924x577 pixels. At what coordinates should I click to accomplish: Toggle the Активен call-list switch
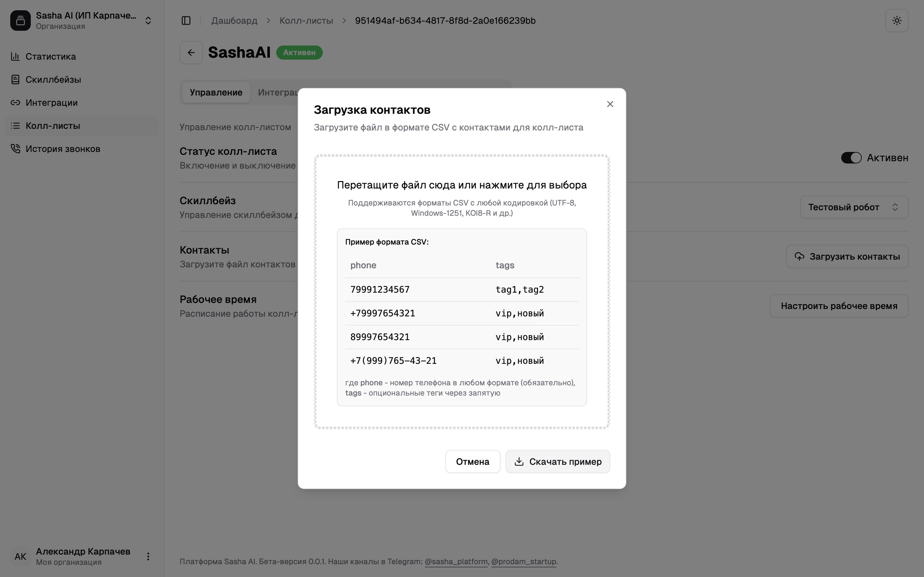click(x=851, y=158)
